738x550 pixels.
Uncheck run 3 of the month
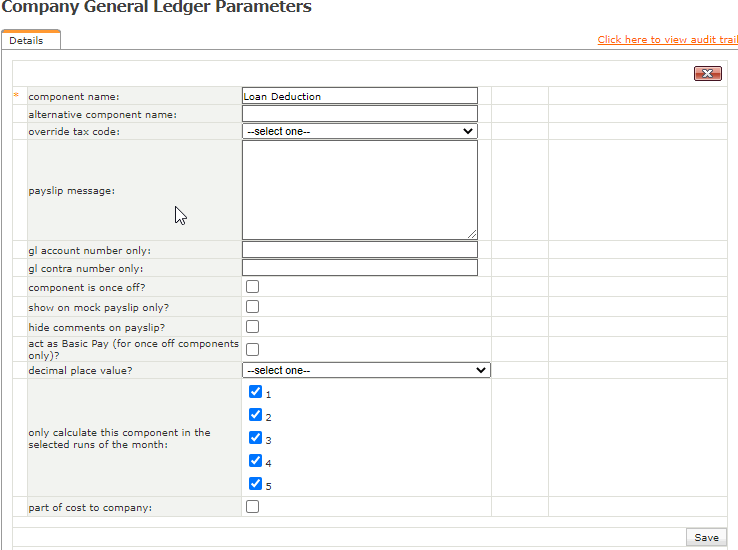tap(255, 438)
